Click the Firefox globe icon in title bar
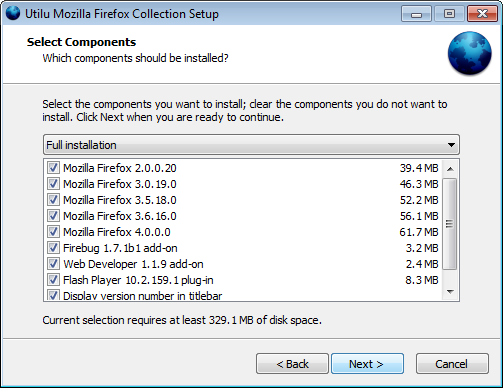This screenshot has width=503, height=388. click(x=13, y=13)
